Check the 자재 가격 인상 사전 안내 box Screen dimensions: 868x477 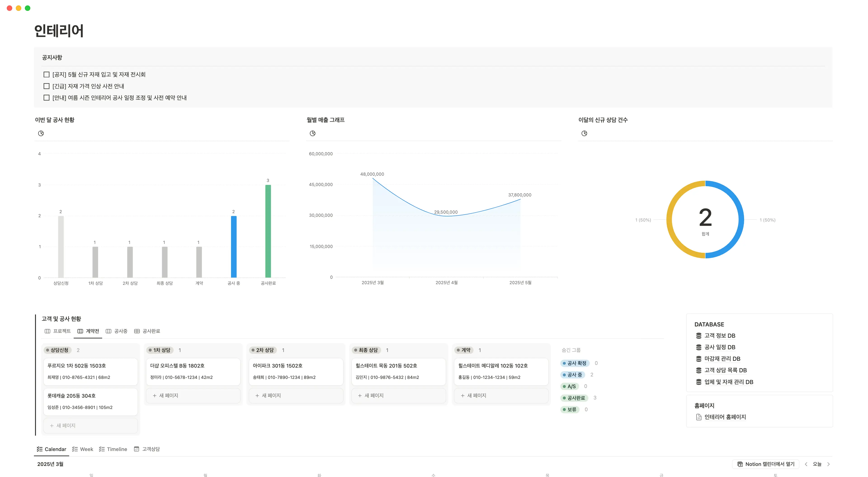[x=47, y=86]
